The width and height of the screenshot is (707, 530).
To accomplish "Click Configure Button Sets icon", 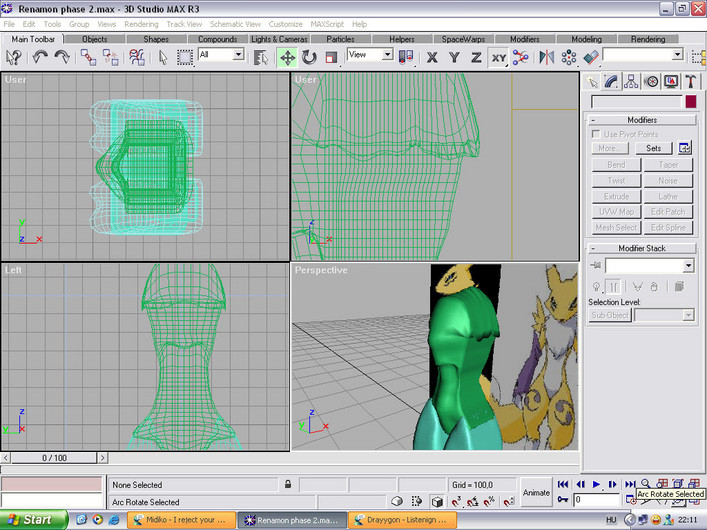I will coord(684,148).
